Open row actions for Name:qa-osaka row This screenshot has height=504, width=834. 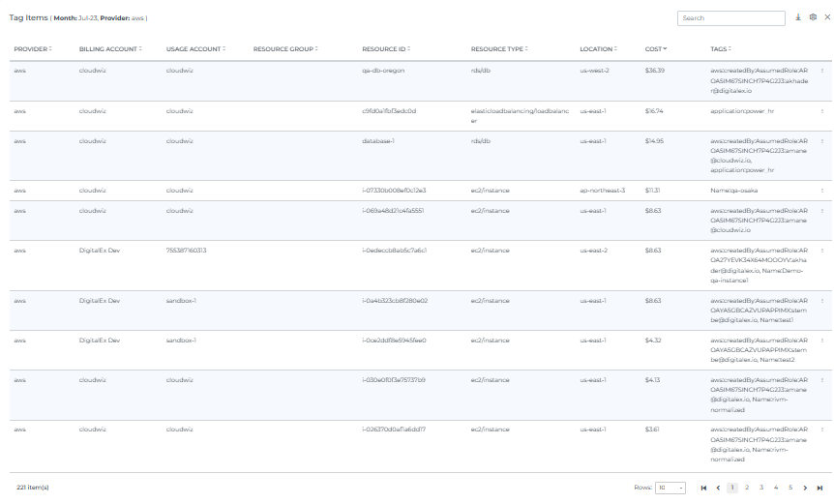pos(822,191)
